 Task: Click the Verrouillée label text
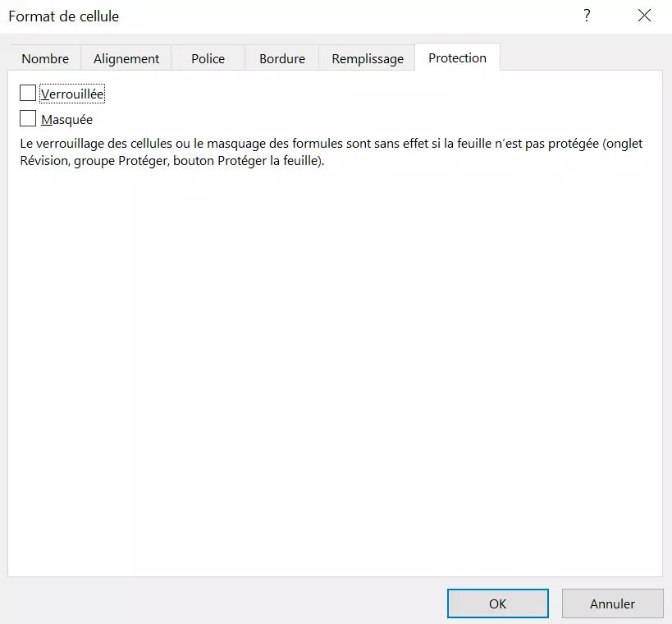coord(72,94)
